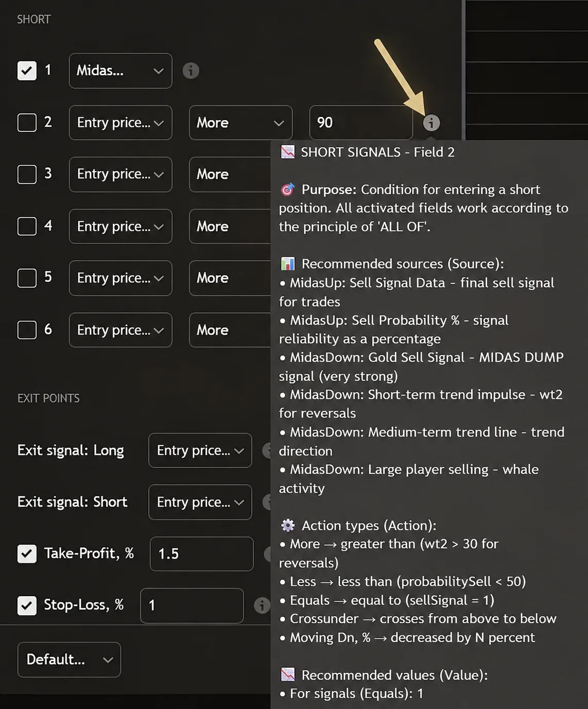Enable Short condition 5 checkbox

point(27,278)
